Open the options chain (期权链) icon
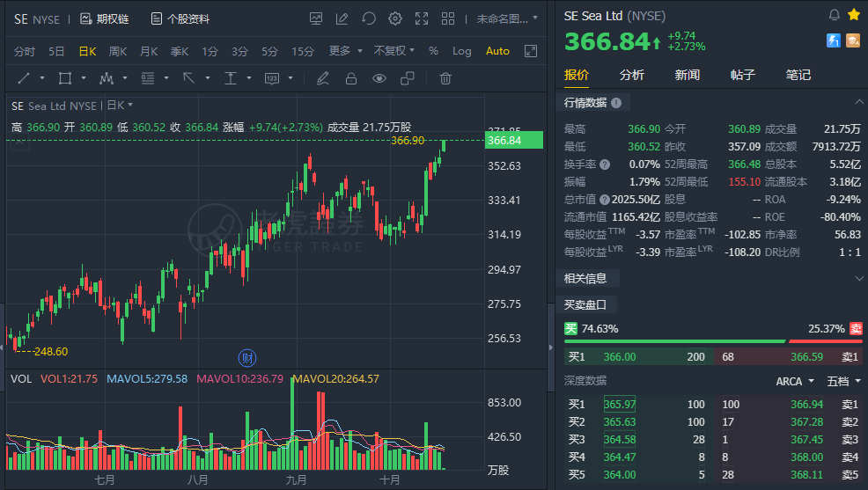This screenshot has height=490, width=868. pyautogui.click(x=85, y=18)
